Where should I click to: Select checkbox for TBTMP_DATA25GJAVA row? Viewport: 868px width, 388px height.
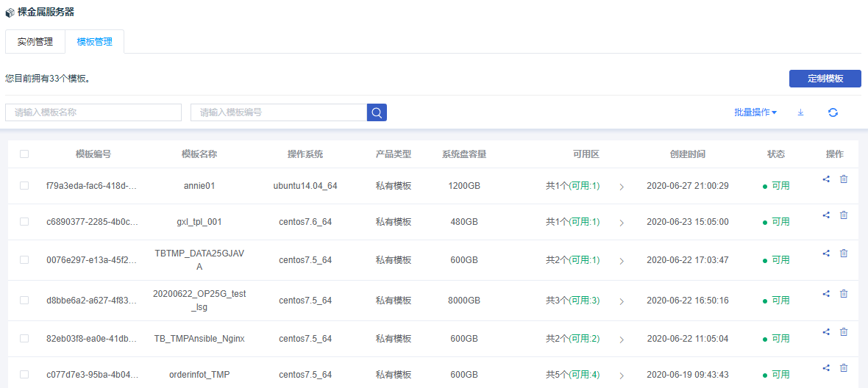click(24, 260)
